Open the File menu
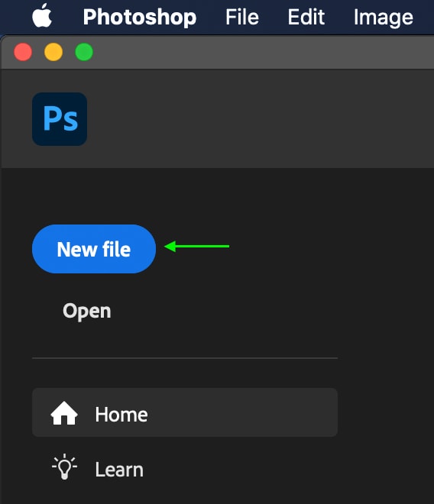This screenshot has width=434, height=504. click(x=242, y=17)
